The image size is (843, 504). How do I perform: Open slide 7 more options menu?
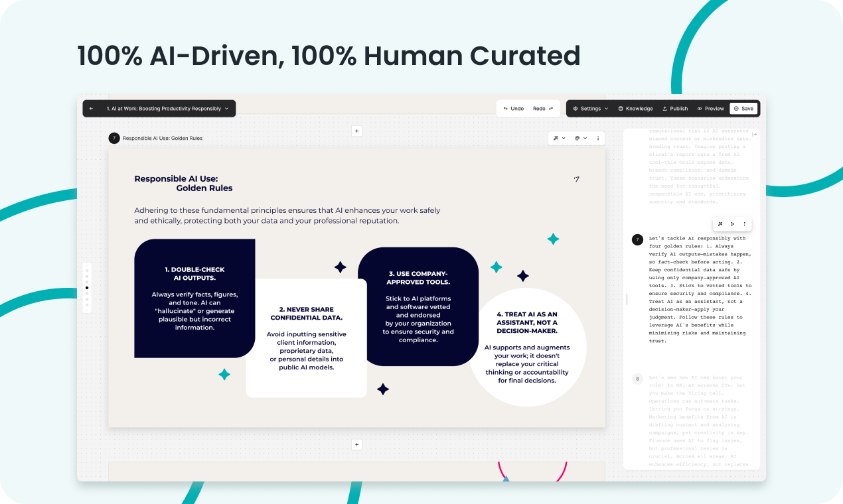tap(598, 138)
